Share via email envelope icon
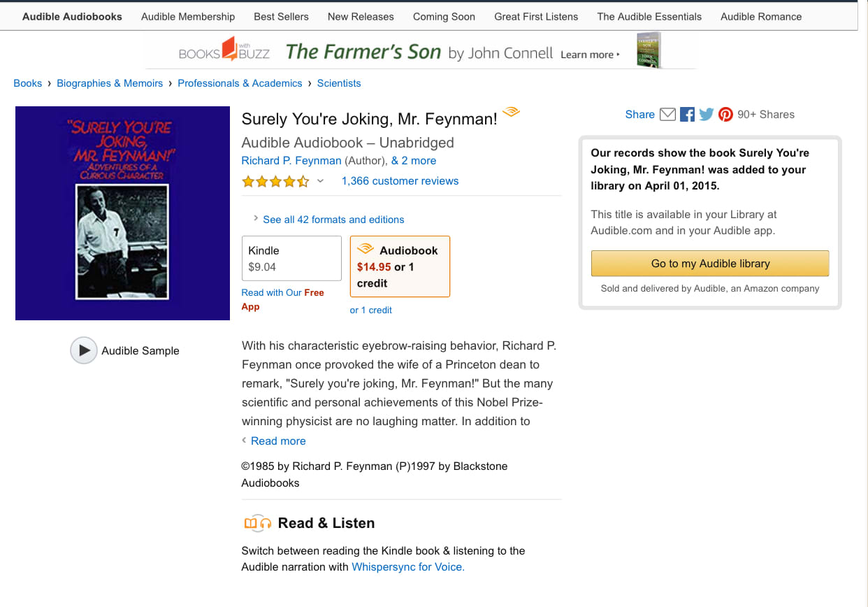 (x=667, y=115)
